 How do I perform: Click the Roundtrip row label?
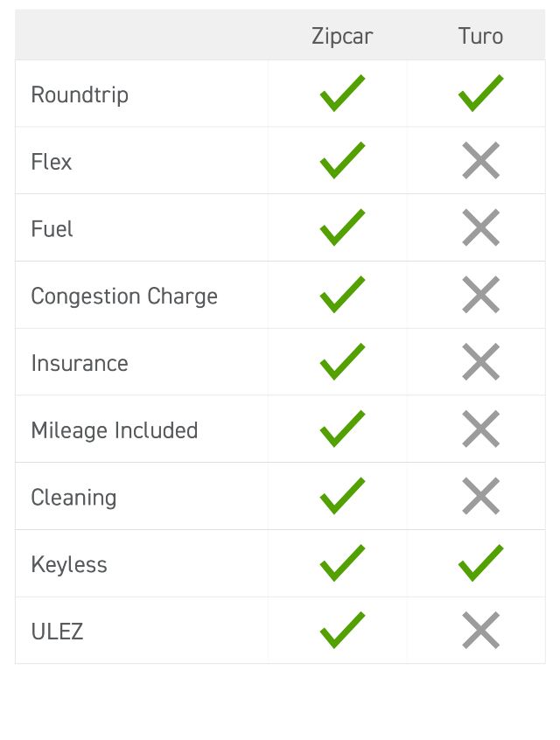coord(80,94)
